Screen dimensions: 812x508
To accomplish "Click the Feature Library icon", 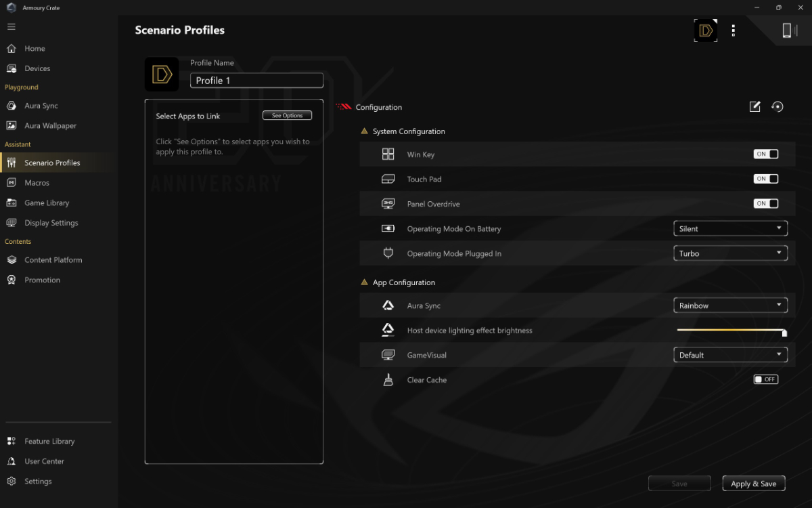I will point(12,441).
